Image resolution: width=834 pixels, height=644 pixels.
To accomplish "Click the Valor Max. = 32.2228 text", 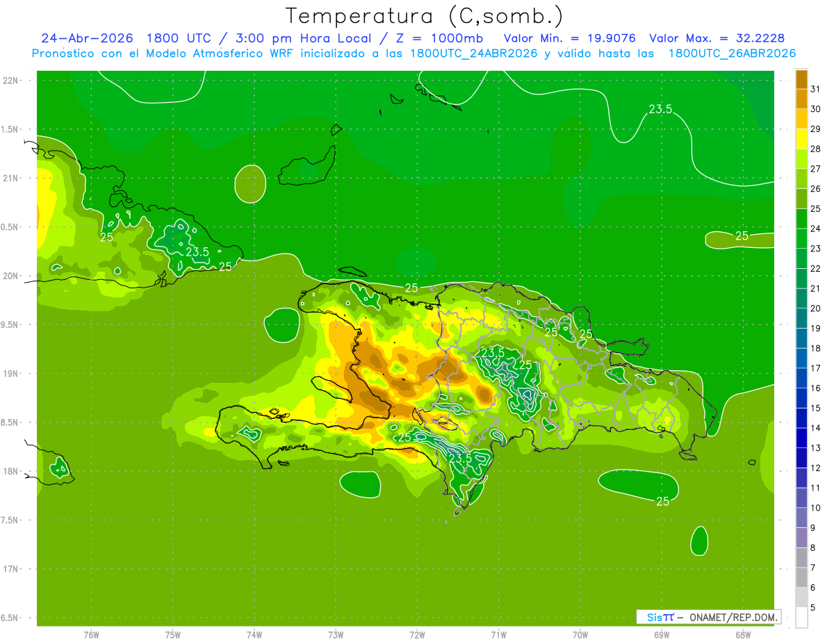I will [717, 38].
